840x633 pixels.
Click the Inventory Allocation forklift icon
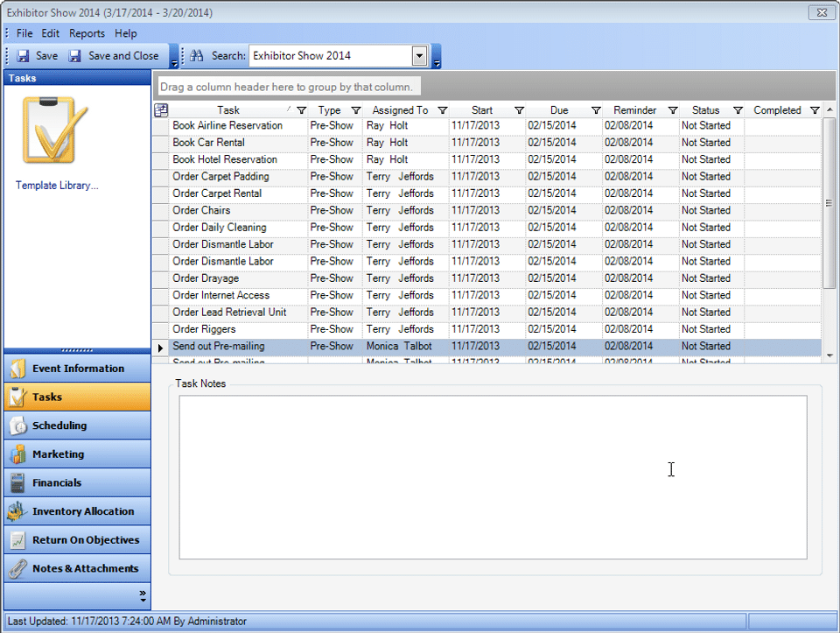[x=17, y=511]
